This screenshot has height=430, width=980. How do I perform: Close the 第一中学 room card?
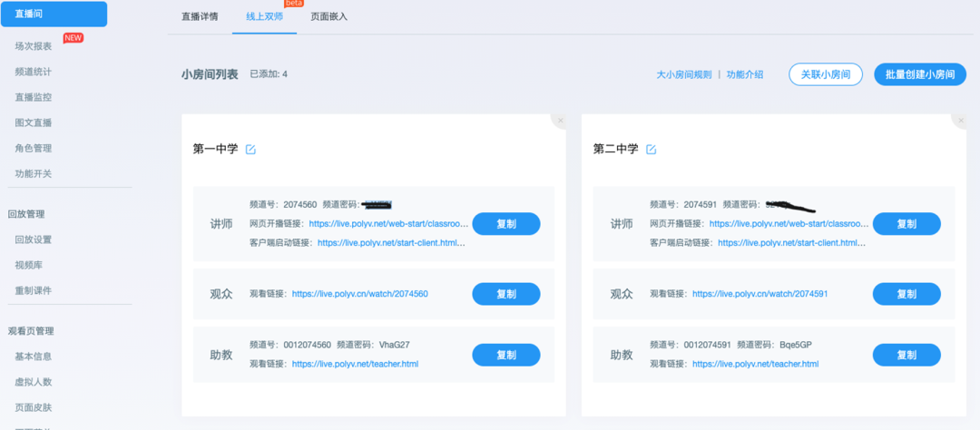(x=560, y=121)
